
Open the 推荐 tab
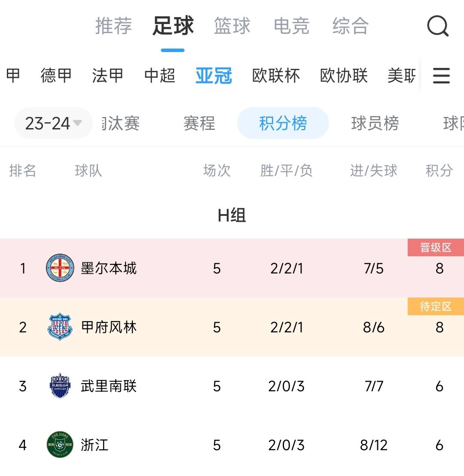tap(113, 26)
